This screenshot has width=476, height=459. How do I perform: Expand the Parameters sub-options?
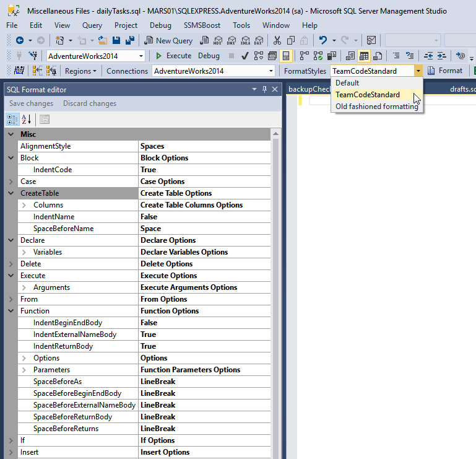coord(24,370)
